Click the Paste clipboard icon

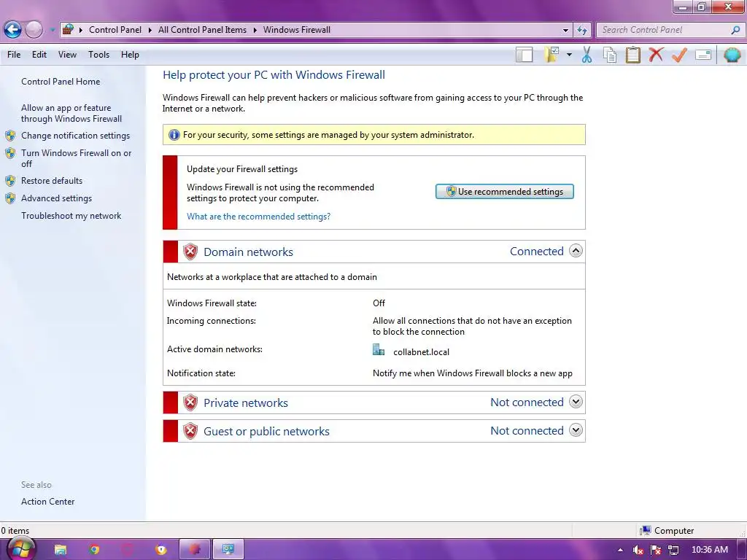(632, 55)
